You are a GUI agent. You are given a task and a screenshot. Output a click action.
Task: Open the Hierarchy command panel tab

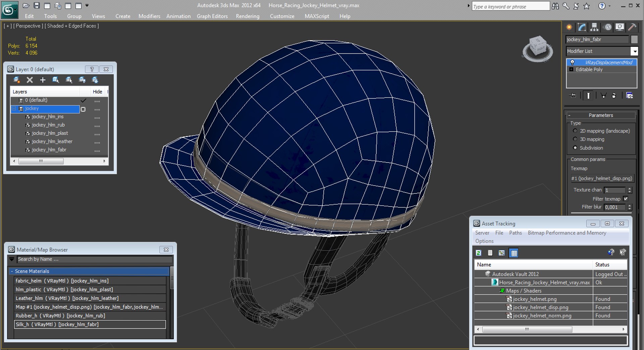594,27
